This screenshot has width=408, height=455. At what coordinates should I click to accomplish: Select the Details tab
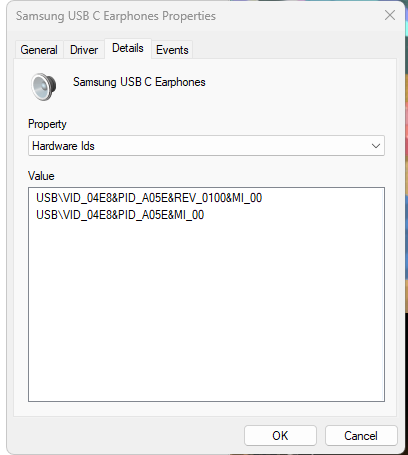[128, 48]
